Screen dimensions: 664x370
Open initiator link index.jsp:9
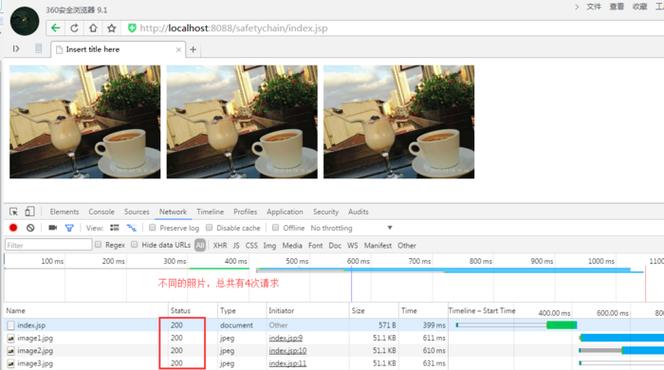pyautogui.click(x=286, y=338)
